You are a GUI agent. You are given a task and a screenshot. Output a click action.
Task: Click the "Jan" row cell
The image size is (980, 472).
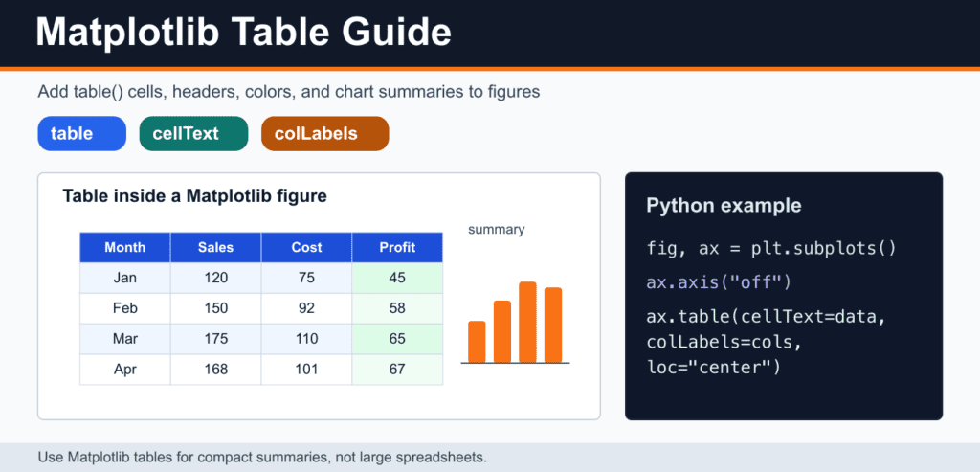pos(125,278)
